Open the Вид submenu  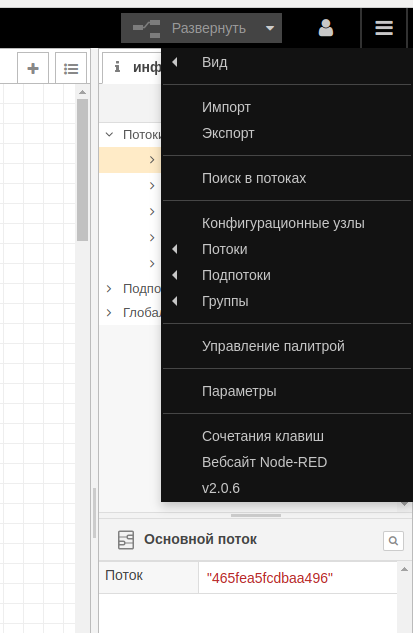point(287,62)
